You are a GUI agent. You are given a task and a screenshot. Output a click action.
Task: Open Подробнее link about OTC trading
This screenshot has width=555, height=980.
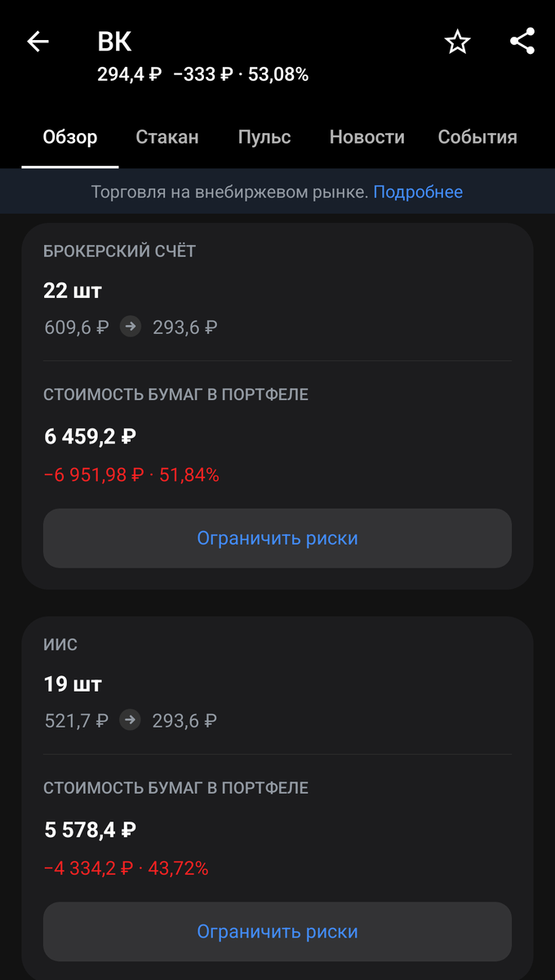click(418, 191)
